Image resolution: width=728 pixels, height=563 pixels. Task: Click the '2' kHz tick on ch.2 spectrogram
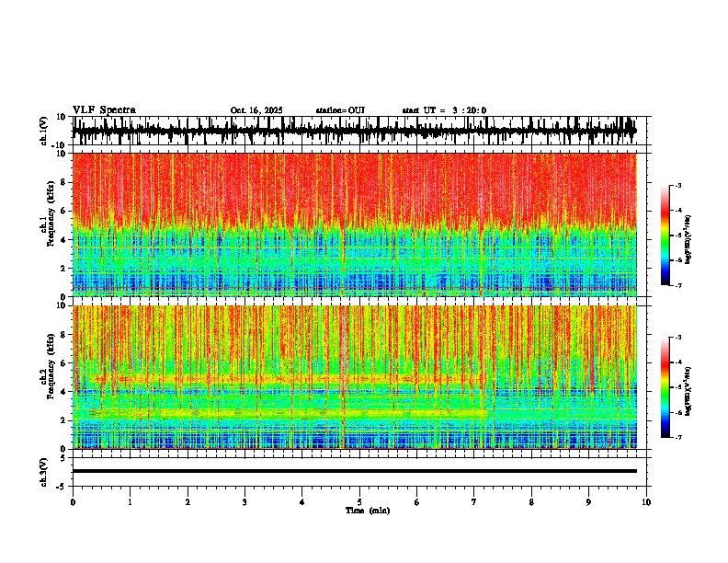[64, 420]
